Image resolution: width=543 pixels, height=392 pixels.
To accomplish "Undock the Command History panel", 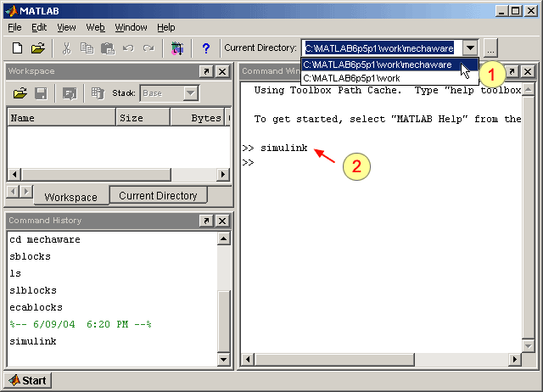I will tap(207, 221).
